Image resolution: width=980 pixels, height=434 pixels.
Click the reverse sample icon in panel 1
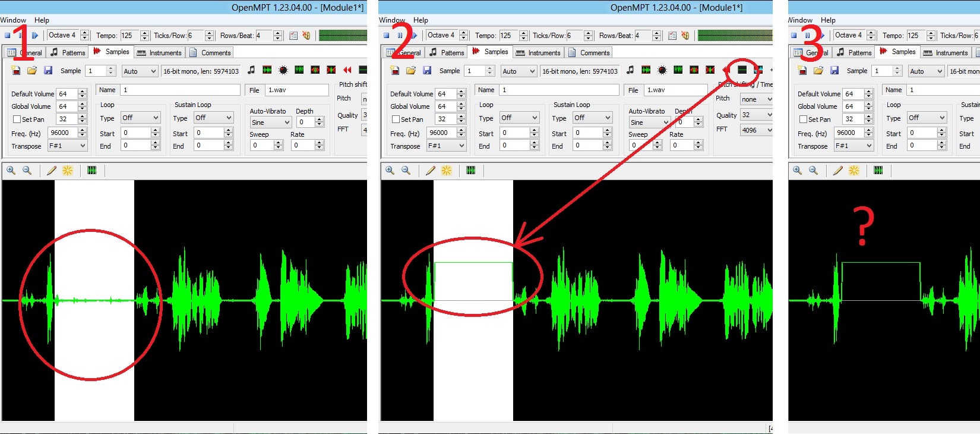pos(347,70)
